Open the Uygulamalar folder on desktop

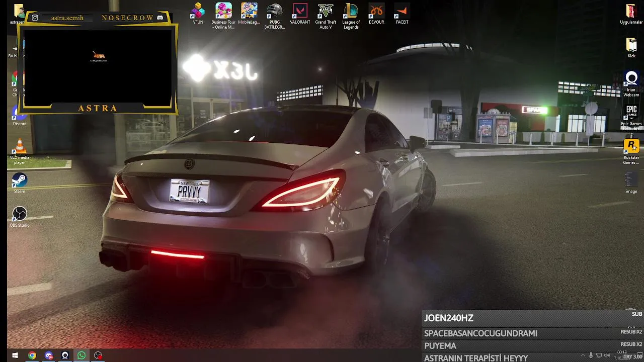631,14
